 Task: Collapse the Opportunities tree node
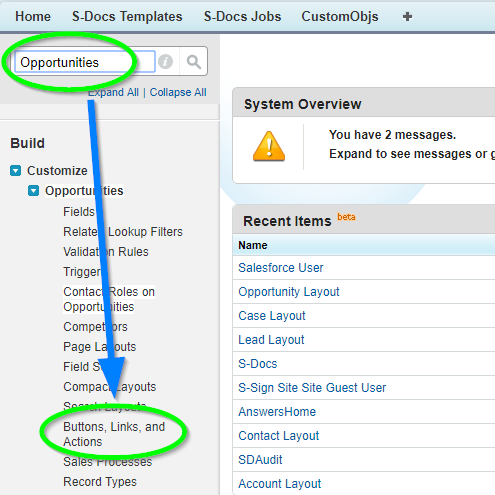click(x=33, y=191)
